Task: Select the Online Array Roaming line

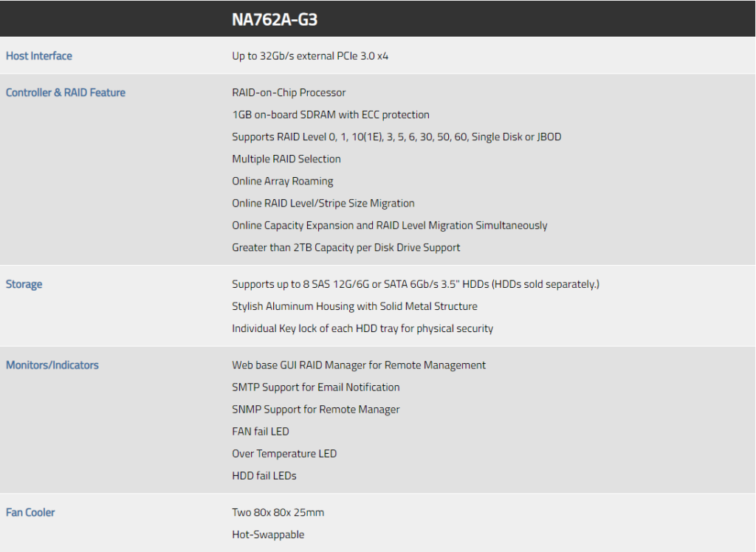Action: coord(283,182)
